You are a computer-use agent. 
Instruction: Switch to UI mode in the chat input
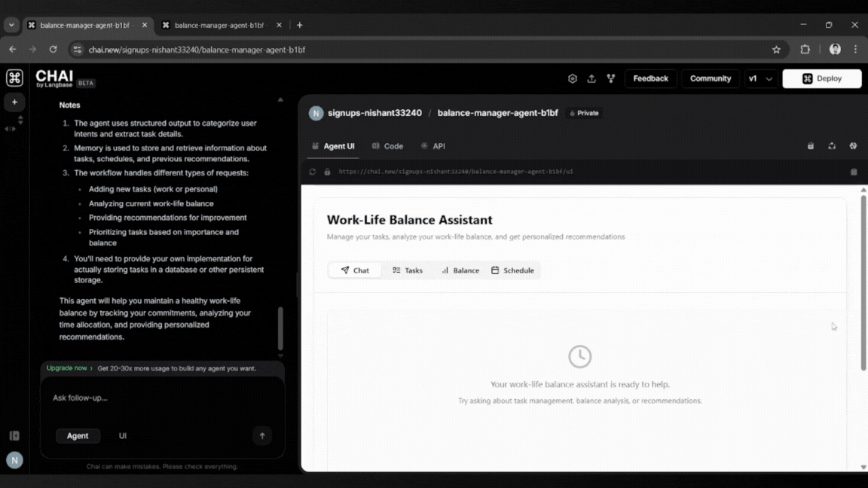coord(122,435)
